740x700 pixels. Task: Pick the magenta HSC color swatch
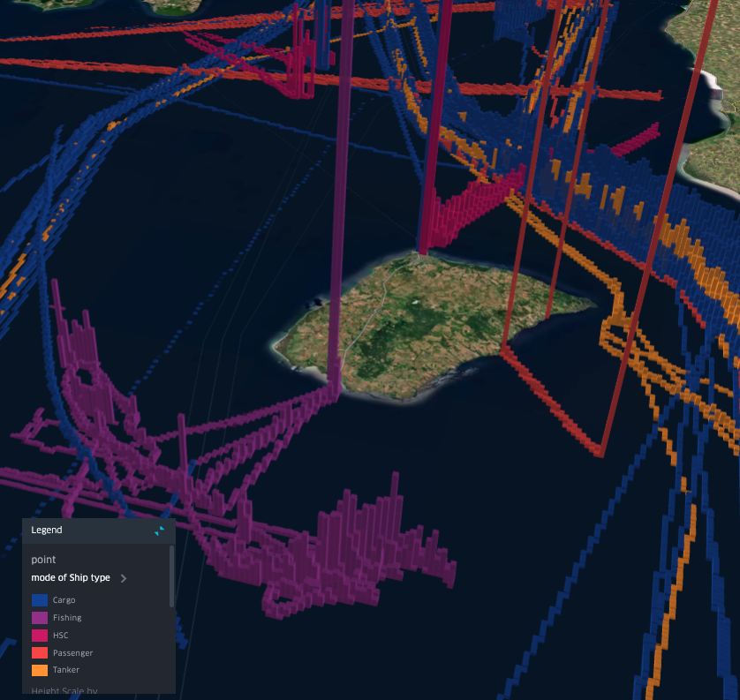click(39, 636)
